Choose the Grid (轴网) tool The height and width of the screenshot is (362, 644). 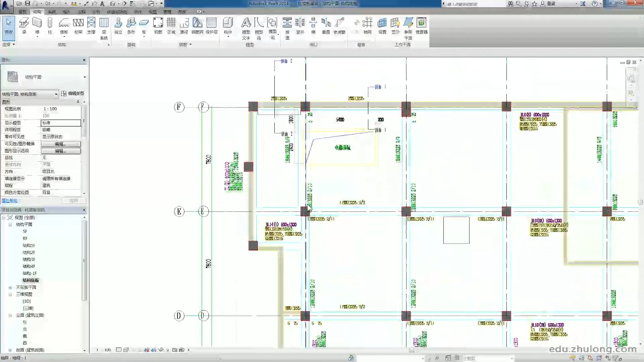pyautogui.click(x=368, y=26)
